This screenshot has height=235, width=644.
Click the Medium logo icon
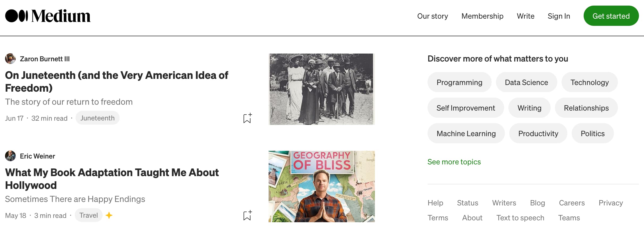16,16
